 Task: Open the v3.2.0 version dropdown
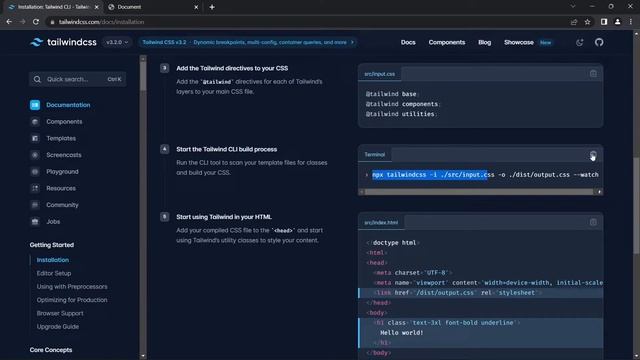point(117,42)
